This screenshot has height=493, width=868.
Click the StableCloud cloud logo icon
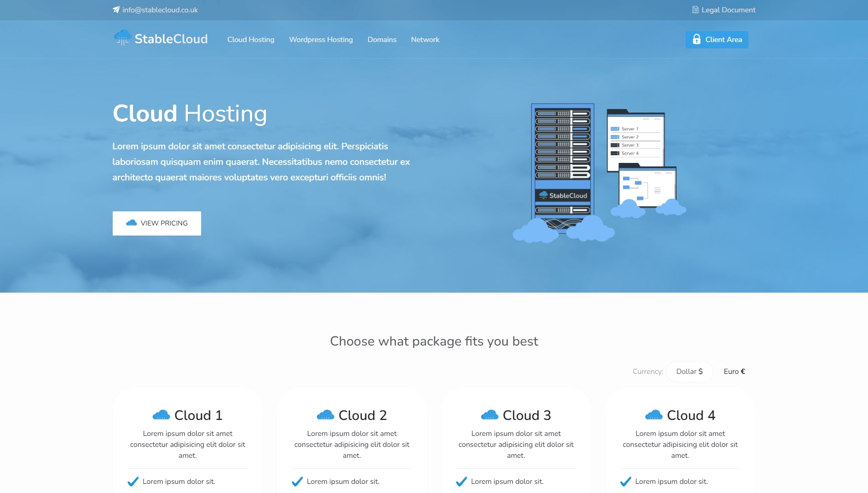122,38
